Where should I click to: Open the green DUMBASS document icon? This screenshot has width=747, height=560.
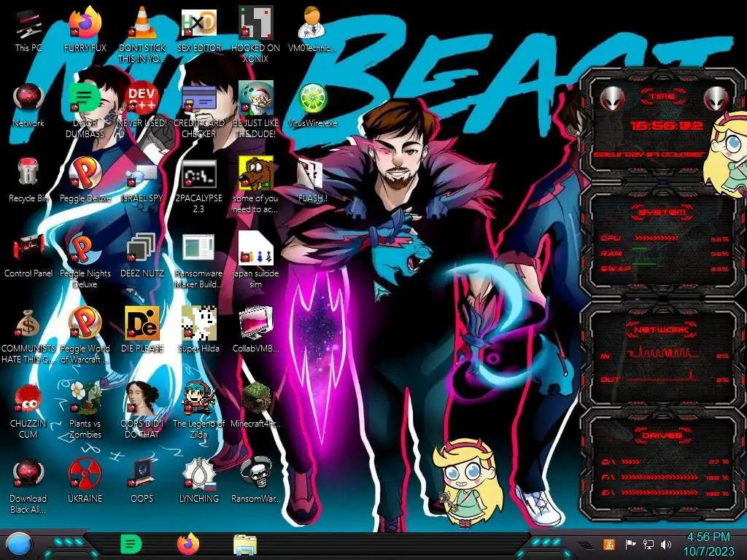[85, 98]
